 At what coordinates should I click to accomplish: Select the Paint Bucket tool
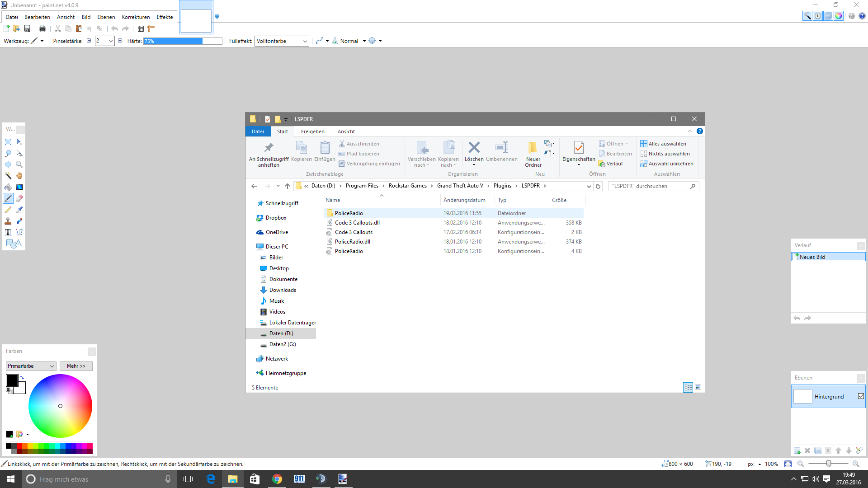pos(8,187)
